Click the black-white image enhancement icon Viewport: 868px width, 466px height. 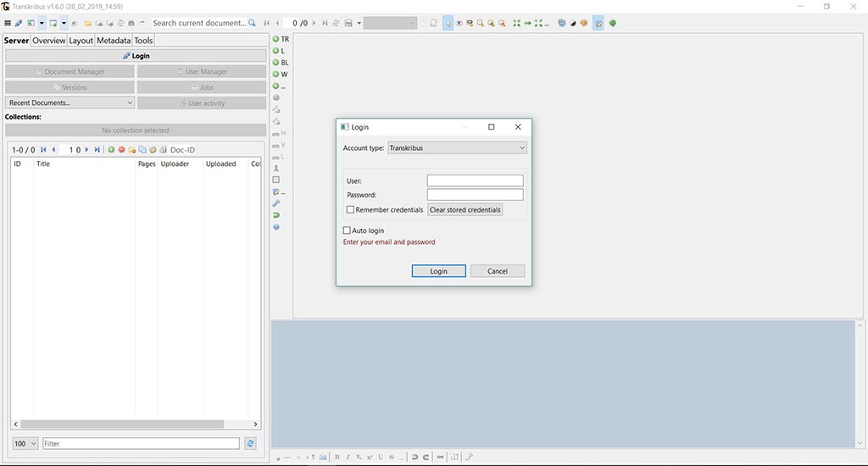(573, 23)
